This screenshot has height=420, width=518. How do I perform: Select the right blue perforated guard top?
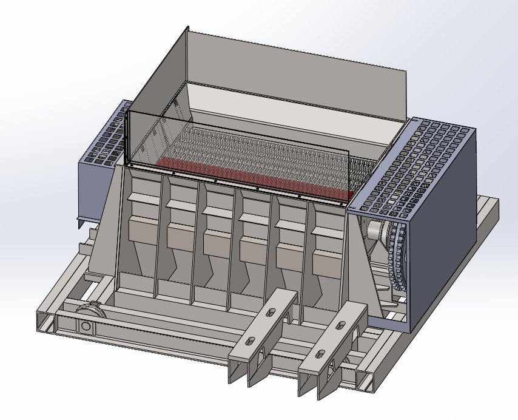[412, 169]
